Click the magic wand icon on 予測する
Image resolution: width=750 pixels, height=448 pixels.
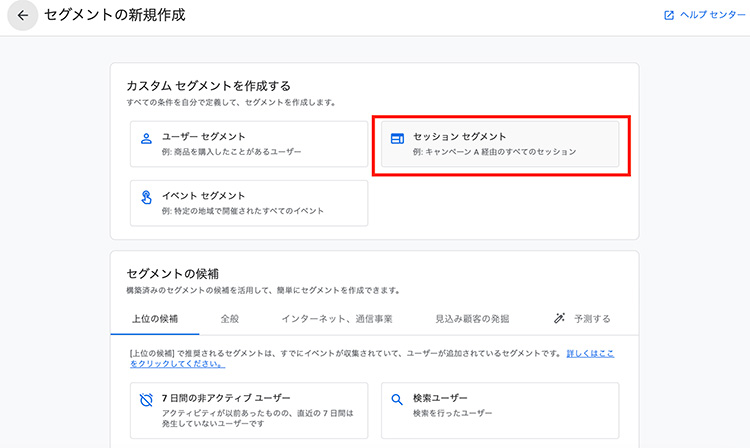click(x=559, y=318)
